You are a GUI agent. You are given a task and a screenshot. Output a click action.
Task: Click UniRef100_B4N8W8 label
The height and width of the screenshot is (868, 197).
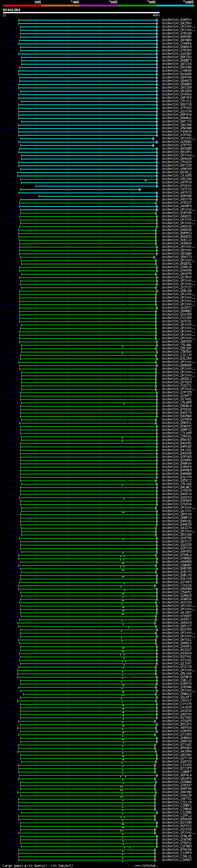pos(176,474)
